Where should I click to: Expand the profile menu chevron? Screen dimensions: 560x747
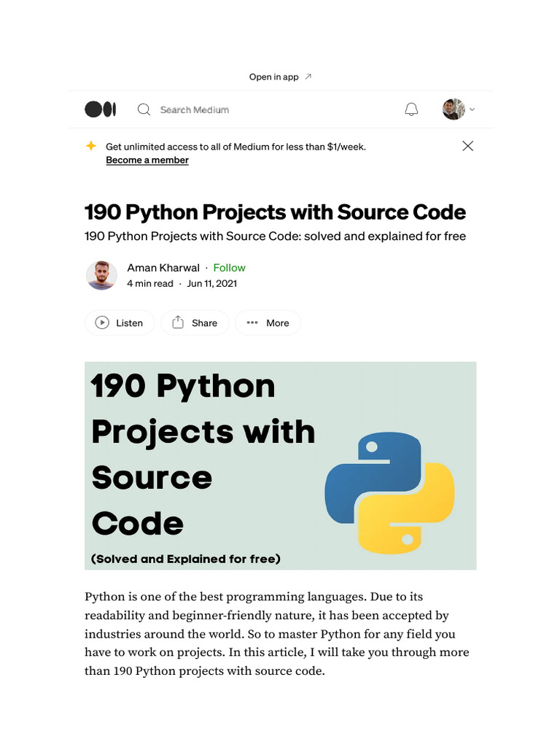click(x=472, y=109)
